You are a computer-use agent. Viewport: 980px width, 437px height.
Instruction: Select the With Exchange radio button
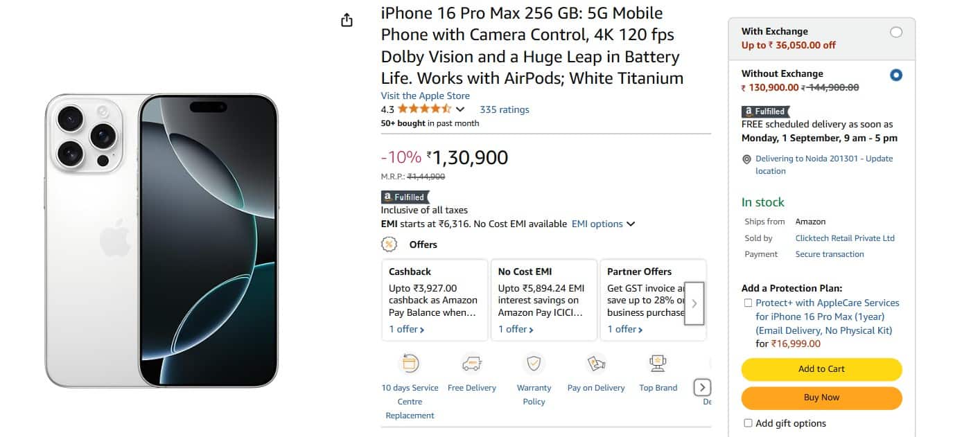[x=896, y=32]
